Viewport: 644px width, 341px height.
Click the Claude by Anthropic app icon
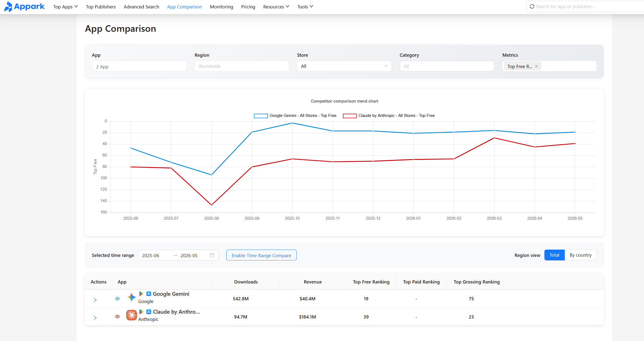coord(132,315)
